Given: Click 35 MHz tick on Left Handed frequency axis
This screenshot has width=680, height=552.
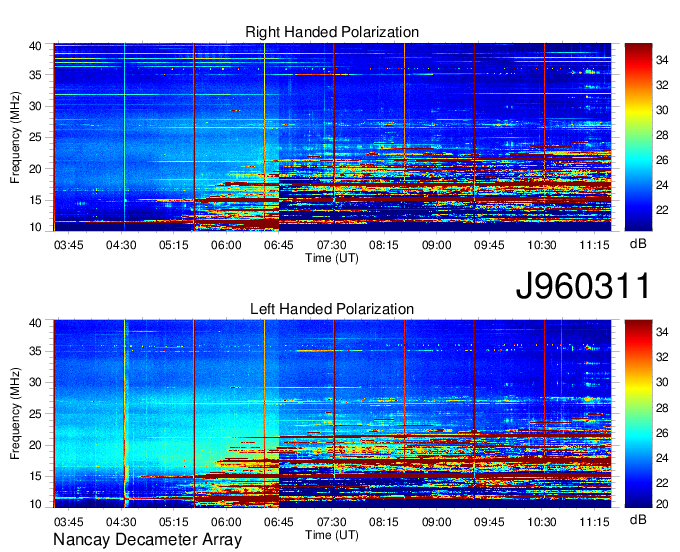Looking at the screenshot, I should click(x=35, y=351).
